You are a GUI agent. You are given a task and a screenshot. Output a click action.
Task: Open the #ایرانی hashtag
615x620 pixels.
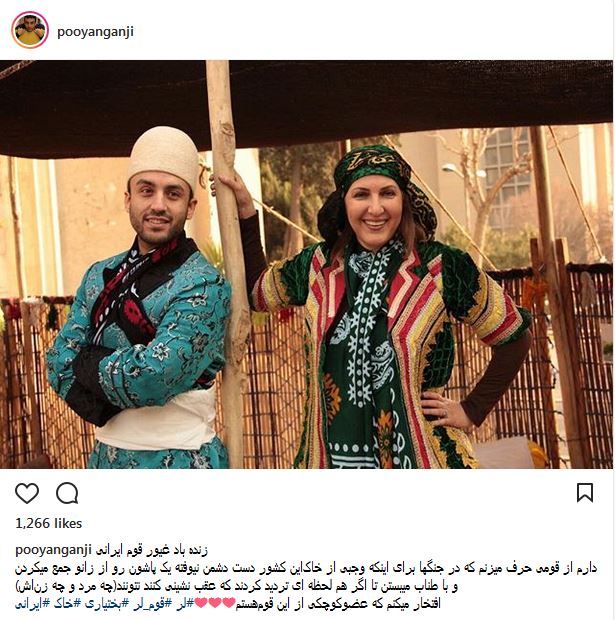point(32,603)
